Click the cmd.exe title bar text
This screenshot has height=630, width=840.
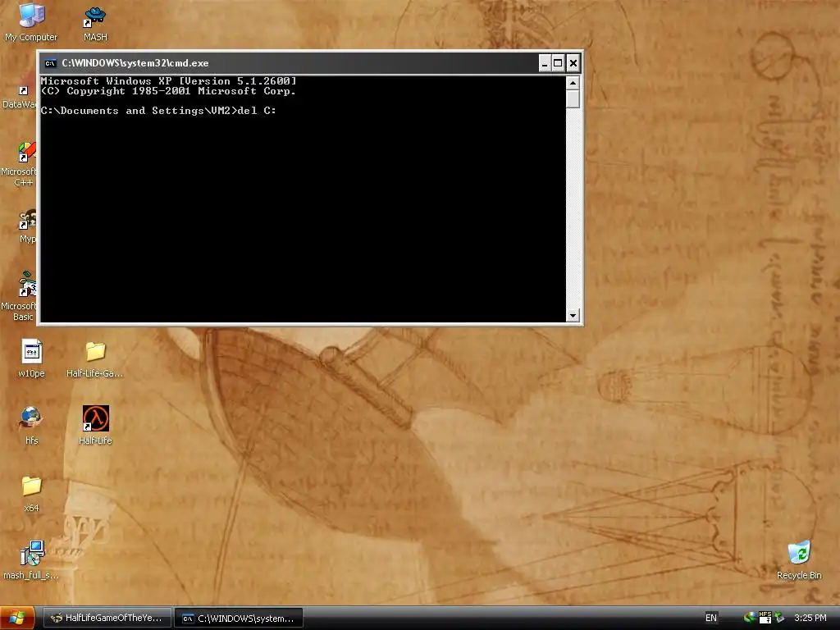(x=135, y=63)
